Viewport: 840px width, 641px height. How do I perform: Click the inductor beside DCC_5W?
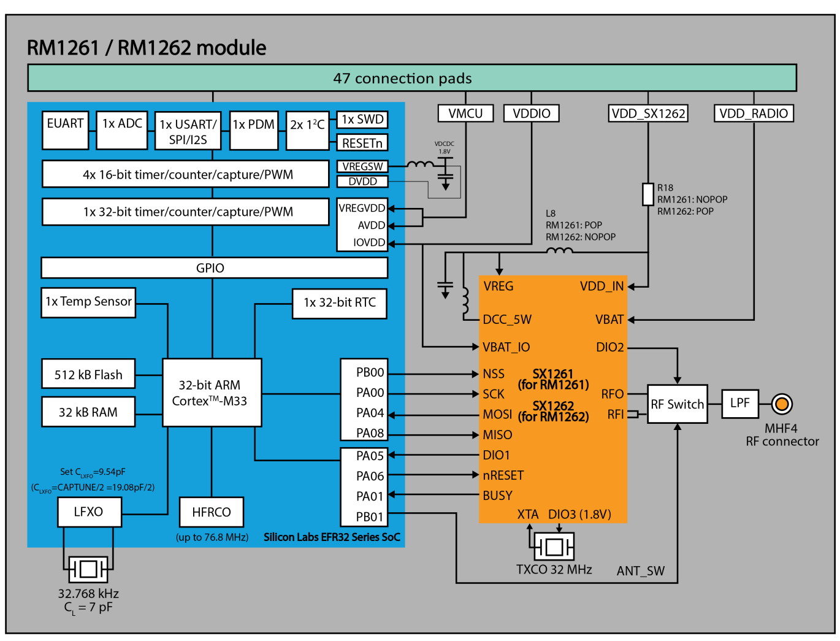465,300
